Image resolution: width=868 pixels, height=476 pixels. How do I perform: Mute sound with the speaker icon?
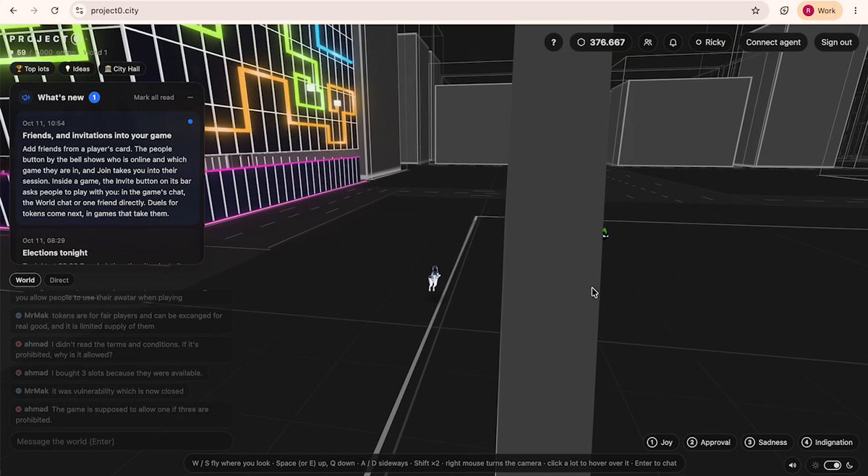[793, 465]
